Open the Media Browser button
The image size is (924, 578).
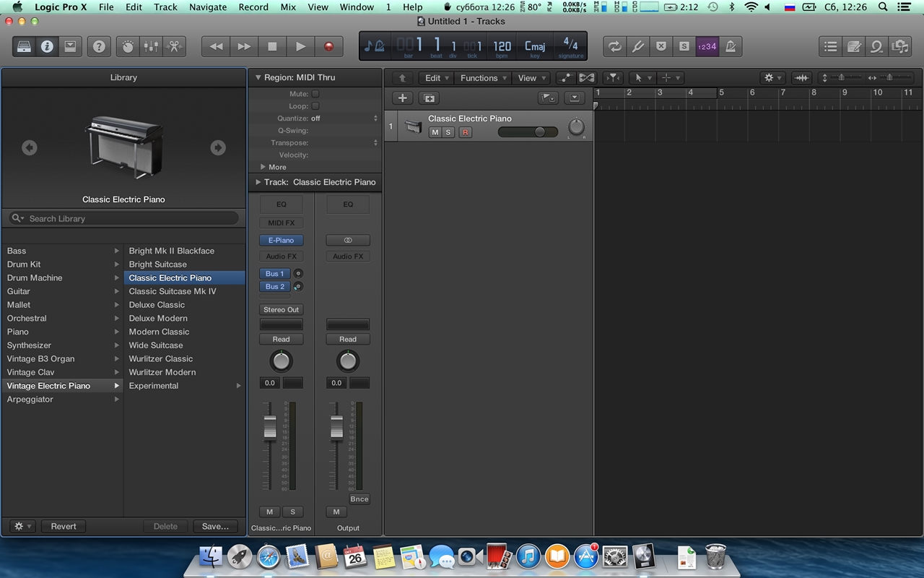[900, 46]
